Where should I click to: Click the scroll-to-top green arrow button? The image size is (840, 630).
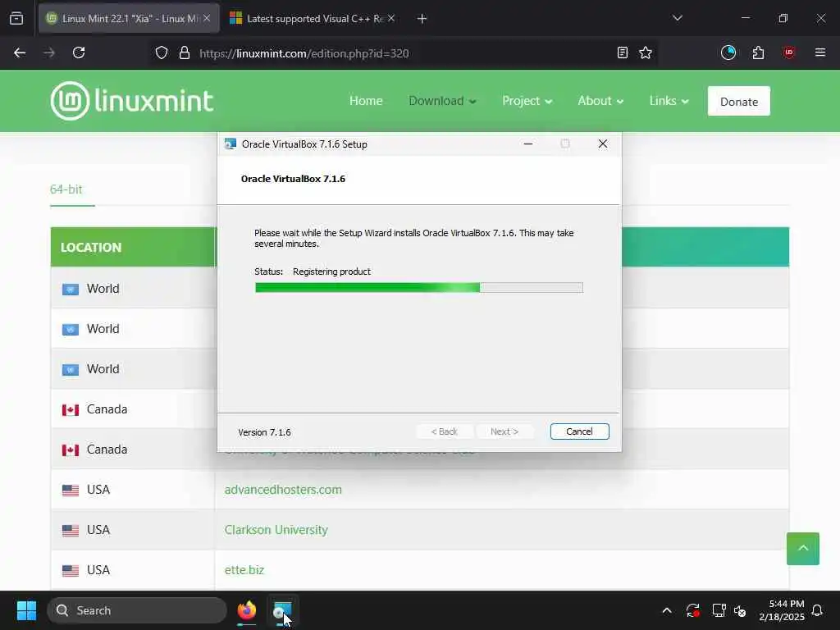tap(802, 548)
